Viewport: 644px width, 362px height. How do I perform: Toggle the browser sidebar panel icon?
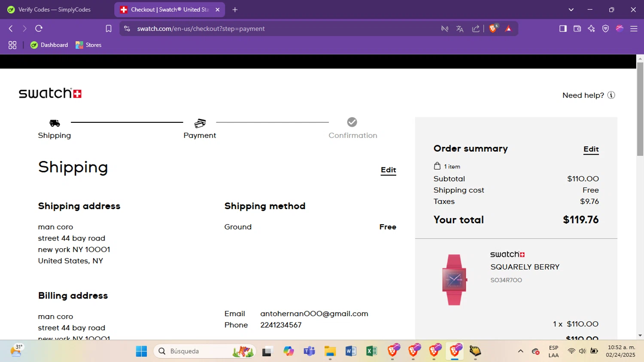coord(563,29)
